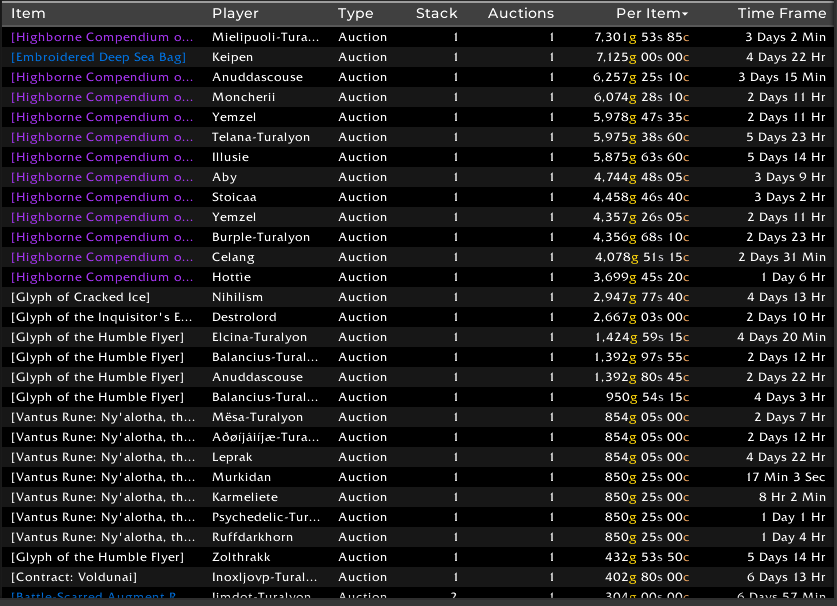
Task: Click player name Nihilism
Action: 238,297
